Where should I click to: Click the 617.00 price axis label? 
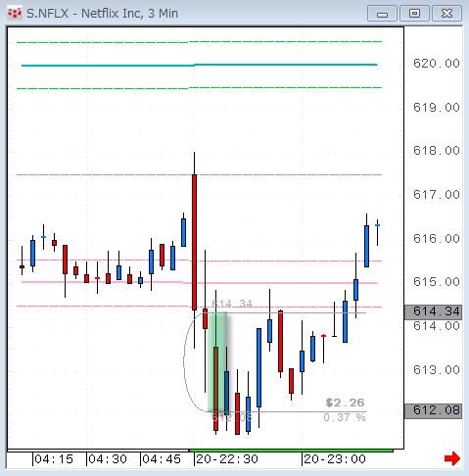437,195
